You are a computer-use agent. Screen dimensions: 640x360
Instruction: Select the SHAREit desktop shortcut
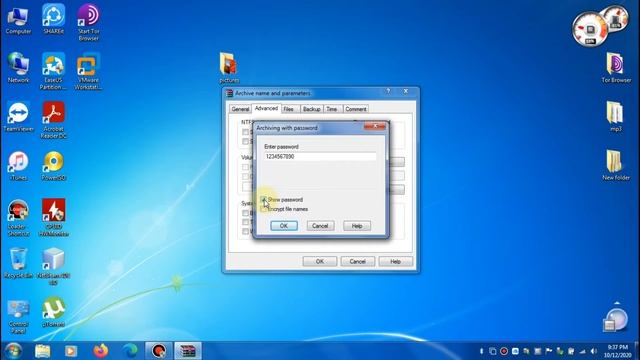coord(53,19)
